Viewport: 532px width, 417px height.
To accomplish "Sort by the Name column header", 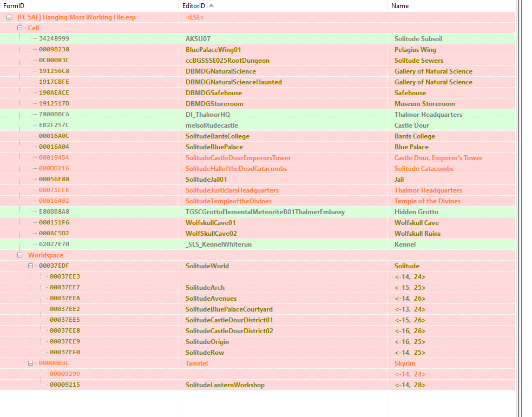I will [x=451, y=6].
